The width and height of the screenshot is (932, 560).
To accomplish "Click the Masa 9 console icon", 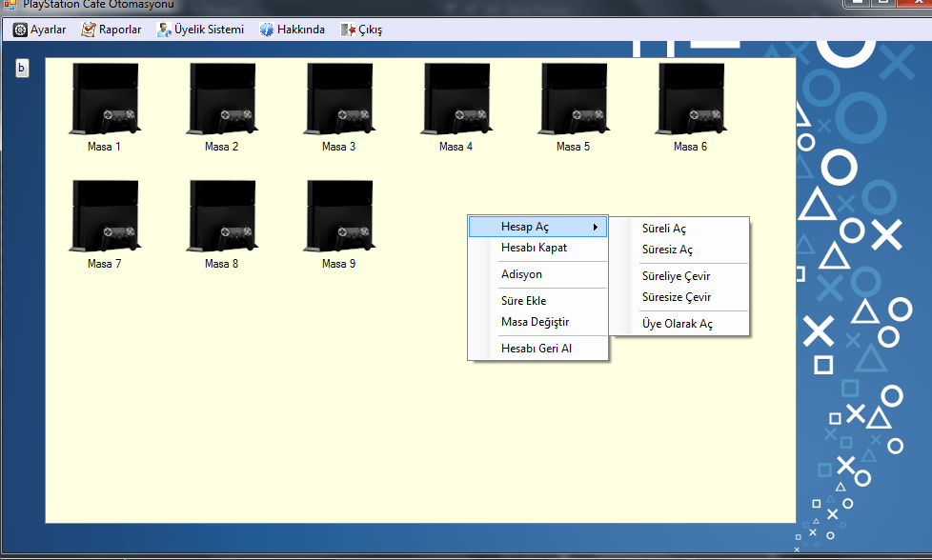I will click(338, 216).
